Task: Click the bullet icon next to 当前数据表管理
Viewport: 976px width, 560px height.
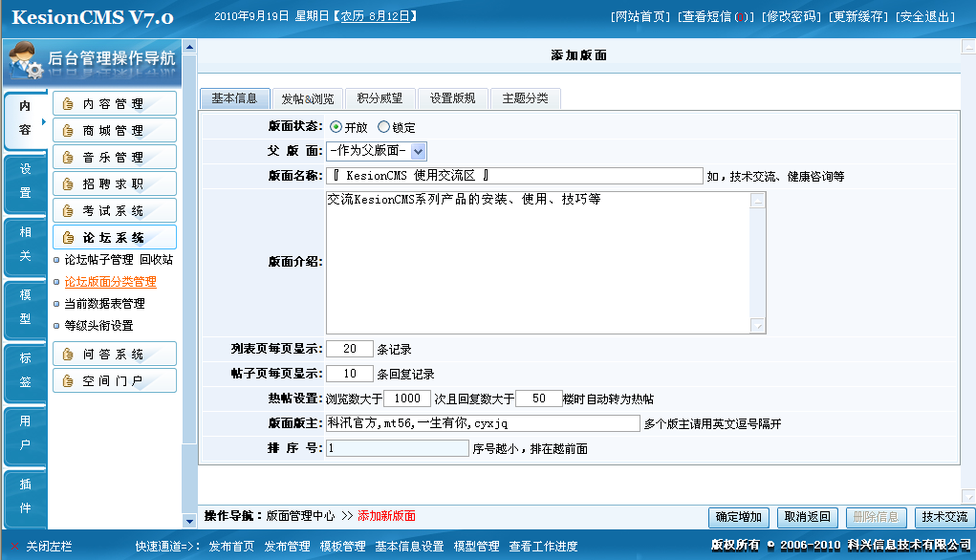Action: (56, 304)
